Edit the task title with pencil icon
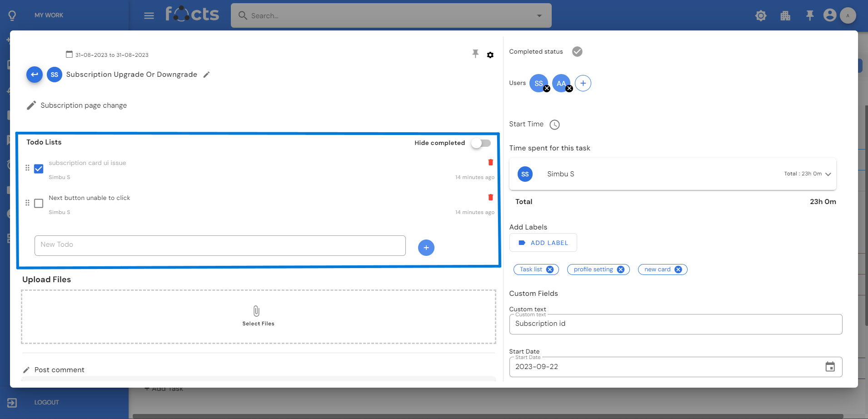868x419 pixels. [206, 75]
